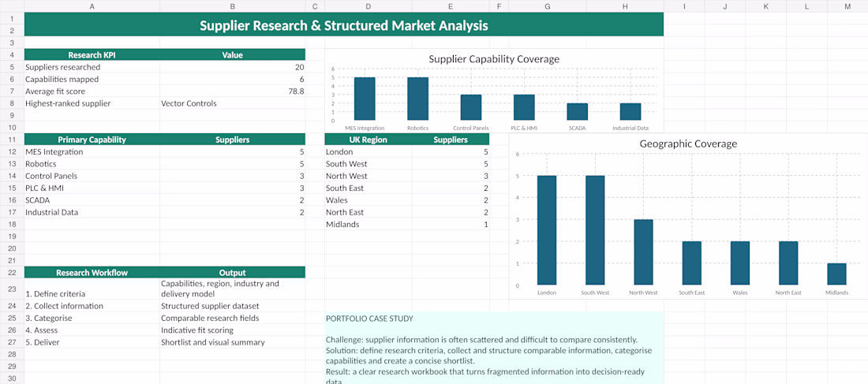Click the '4. Assess' cell
The image size is (868, 384).
tap(92, 330)
